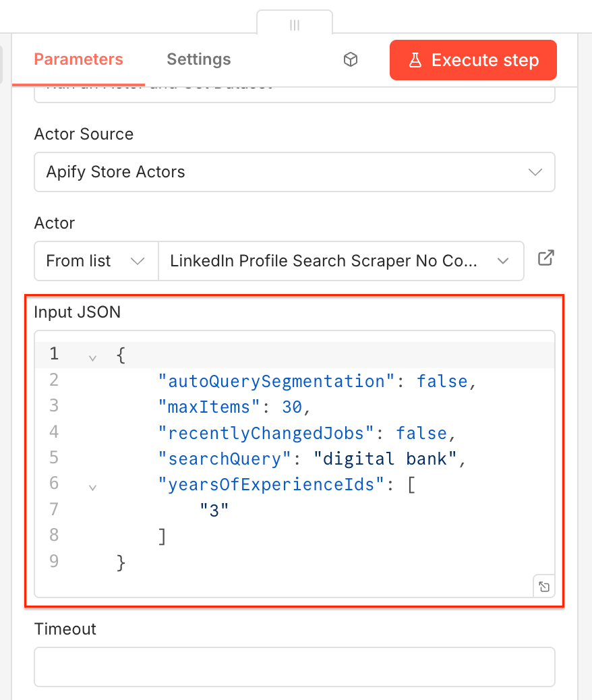Click the Execute step button
The image size is (592, 700).
(x=473, y=60)
